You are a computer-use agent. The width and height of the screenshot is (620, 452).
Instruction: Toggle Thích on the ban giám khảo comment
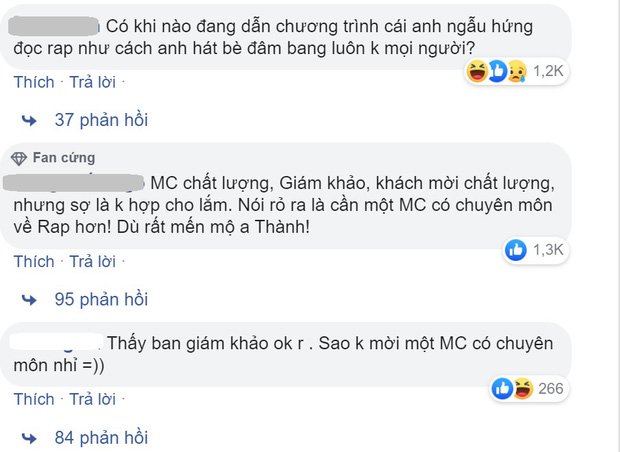(x=34, y=399)
